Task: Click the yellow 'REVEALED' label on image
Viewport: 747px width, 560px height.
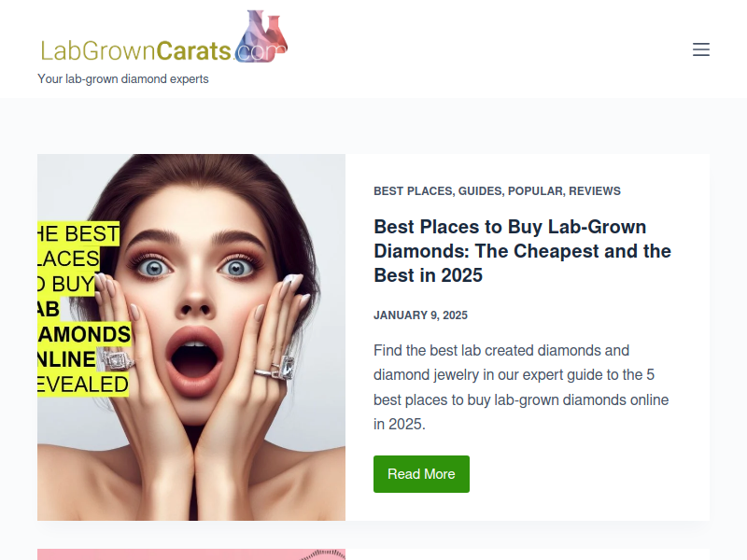Action: 83,385
